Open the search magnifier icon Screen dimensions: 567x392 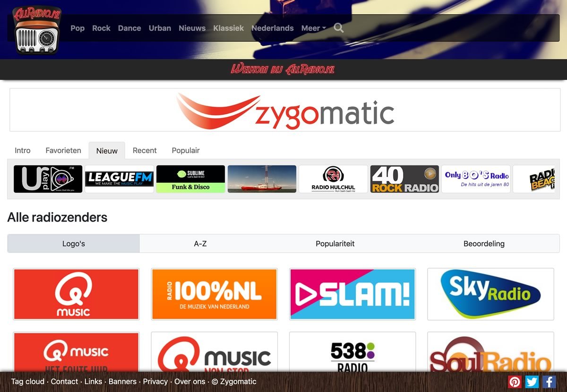(339, 28)
